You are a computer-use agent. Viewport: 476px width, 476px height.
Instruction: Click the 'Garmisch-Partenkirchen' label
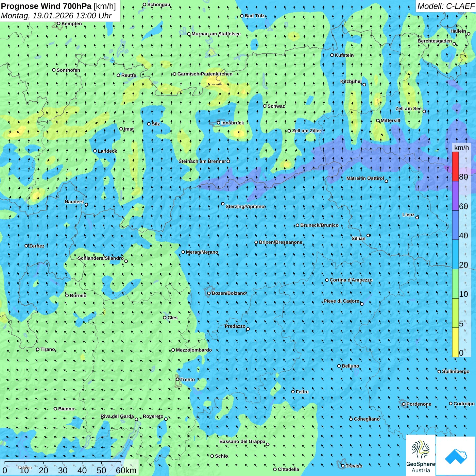205,74
